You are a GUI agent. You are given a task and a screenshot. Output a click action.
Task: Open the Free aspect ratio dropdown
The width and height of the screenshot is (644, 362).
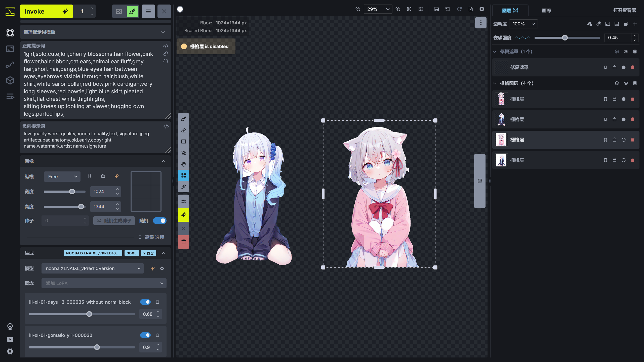point(62,176)
